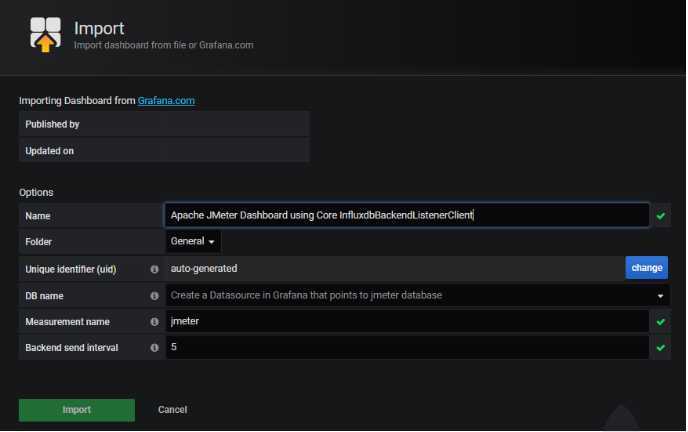Click the Folder label
Screen dimensions: 688x432
[39, 242]
